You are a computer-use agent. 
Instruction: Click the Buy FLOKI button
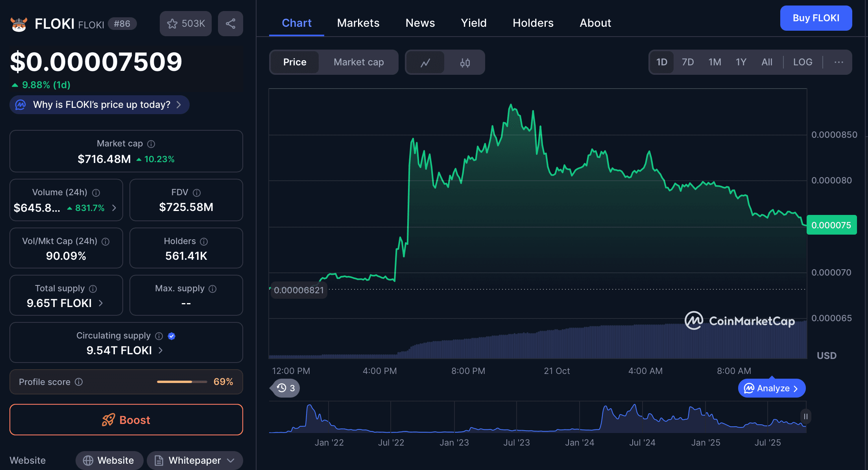pos(816,18)
